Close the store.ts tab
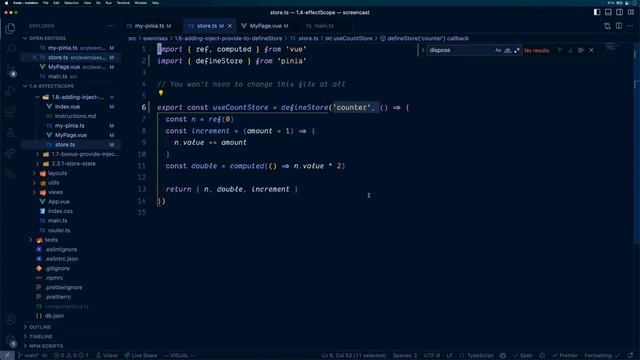 point(230,26)
